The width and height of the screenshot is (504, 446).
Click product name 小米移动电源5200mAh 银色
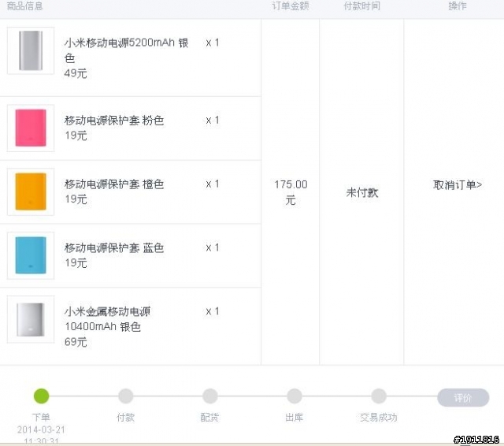126,50
